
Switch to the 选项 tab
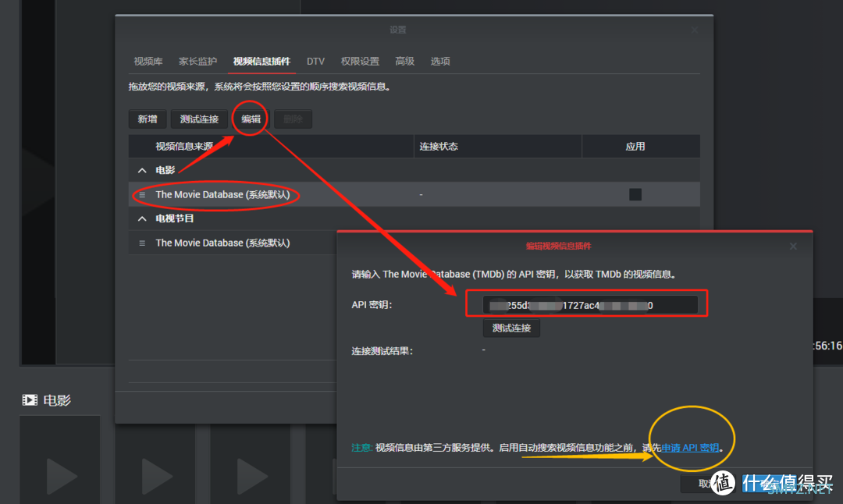tap(440, 62)
